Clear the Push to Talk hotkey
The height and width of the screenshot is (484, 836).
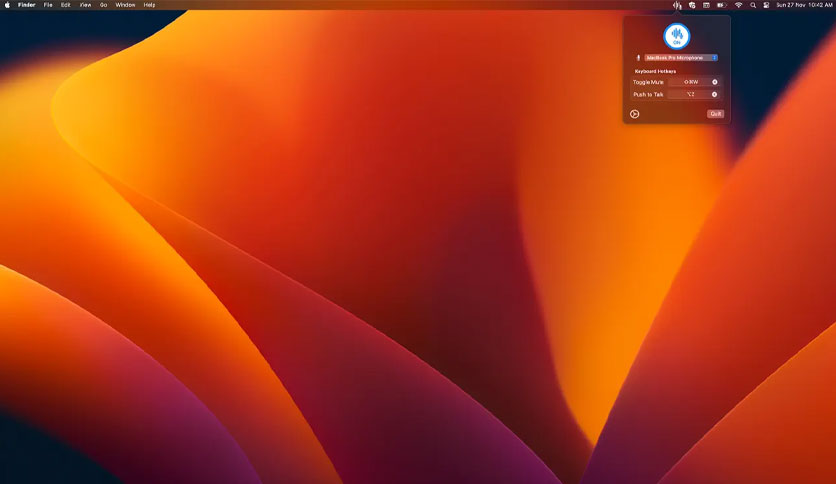click(714, 94)
